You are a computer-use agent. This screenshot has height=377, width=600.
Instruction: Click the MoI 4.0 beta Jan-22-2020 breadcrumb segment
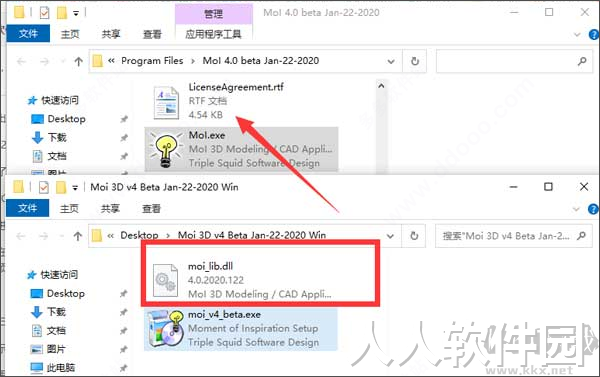coord(261,60)
